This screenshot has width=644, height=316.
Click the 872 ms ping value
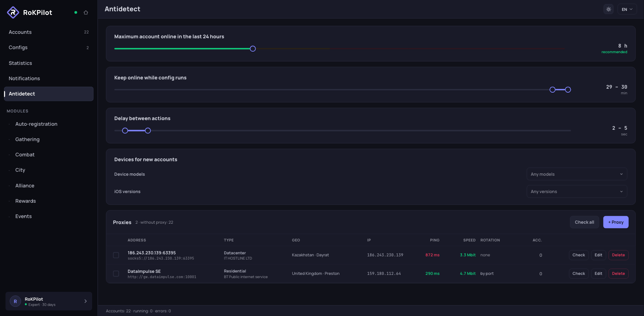click(x=432, y=255)
